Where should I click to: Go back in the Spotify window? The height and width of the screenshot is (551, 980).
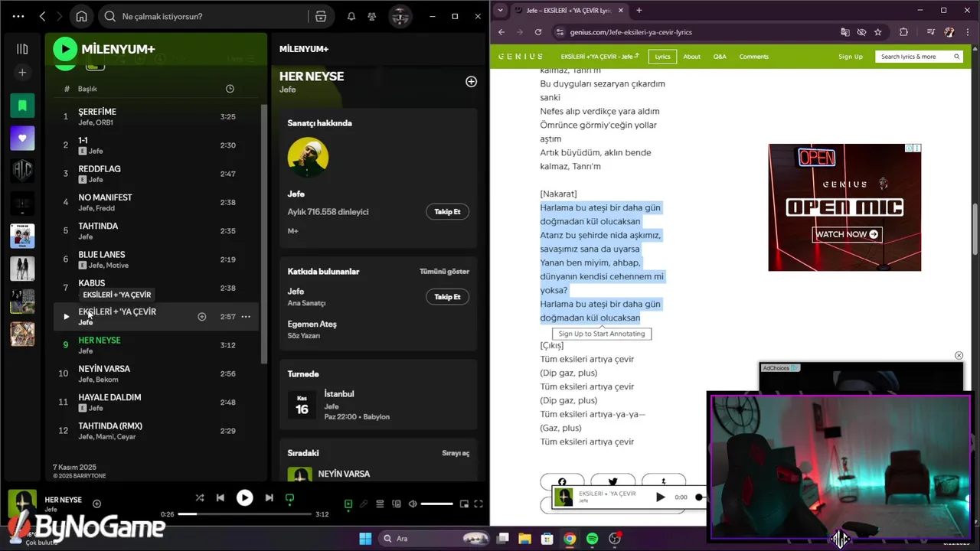(42, 16)
